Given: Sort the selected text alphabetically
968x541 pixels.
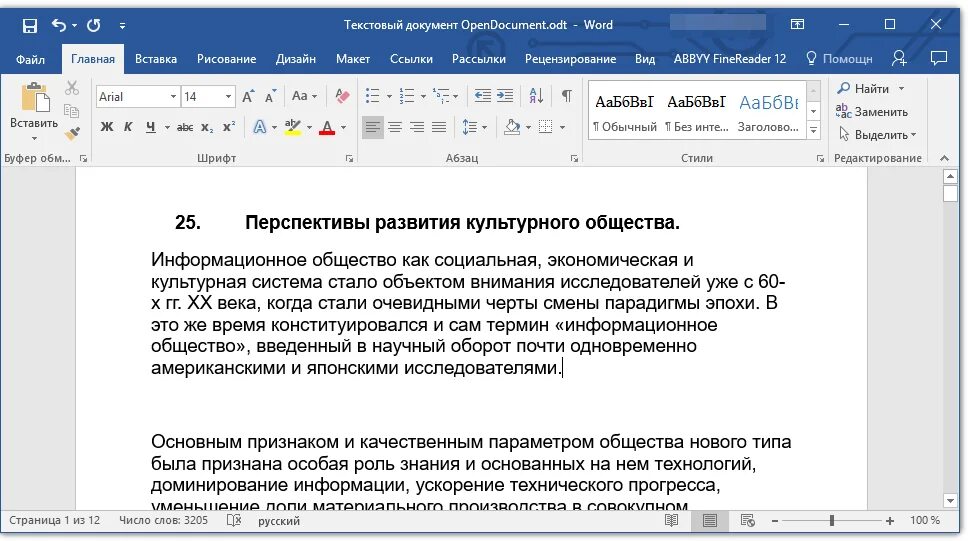Looking at the screenshot, I should pos(536,96).
